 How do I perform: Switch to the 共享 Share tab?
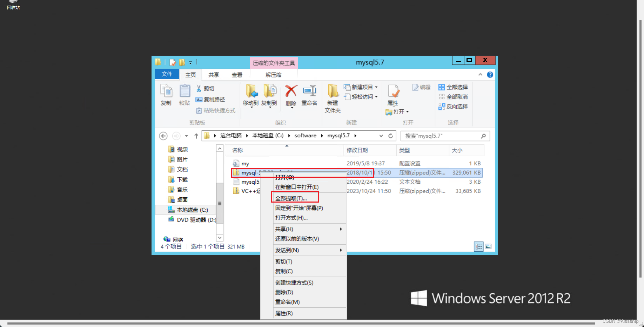(x=214, y=75)
